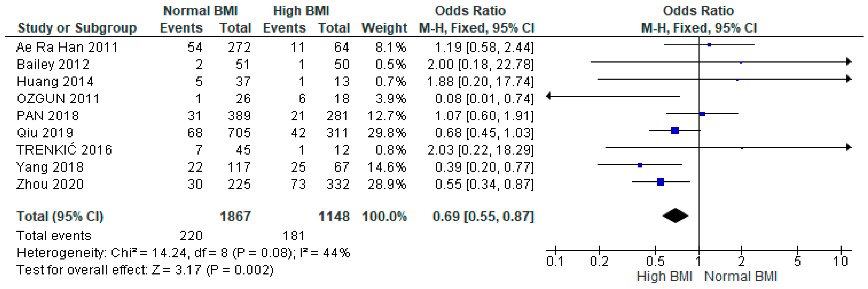Image resolution: width=868 pixels, height=289 pixels.
Task: Select the "Normal BMI" group header at top
Action: (x=200, y=11)
